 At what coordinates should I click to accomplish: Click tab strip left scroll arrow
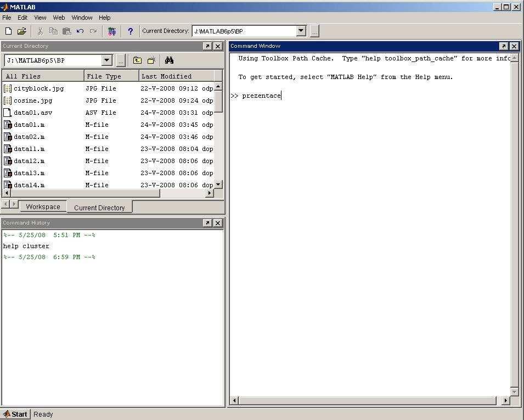(6, 204)
